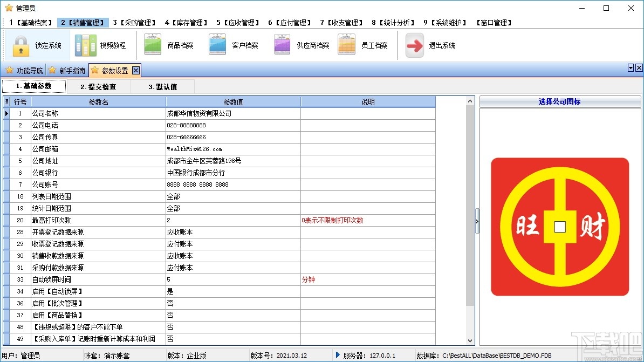Click the vertical scrollbar thumb of the table
The width and height of the screenshot is (644, 362).
[x=470, y=206]
